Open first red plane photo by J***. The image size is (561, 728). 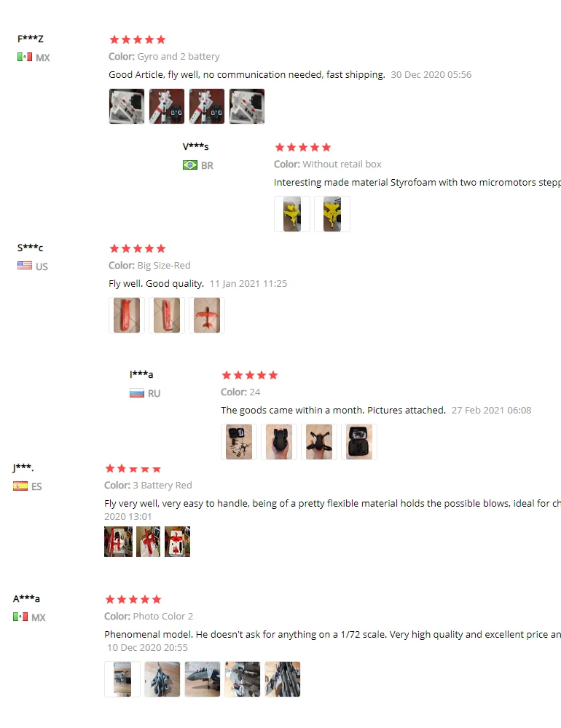[x=118, y=542]
